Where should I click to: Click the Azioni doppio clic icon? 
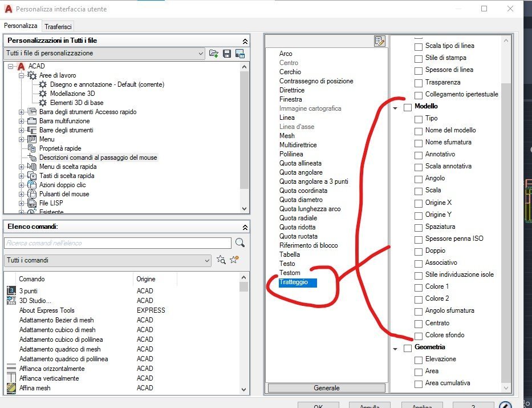point(32,185)
